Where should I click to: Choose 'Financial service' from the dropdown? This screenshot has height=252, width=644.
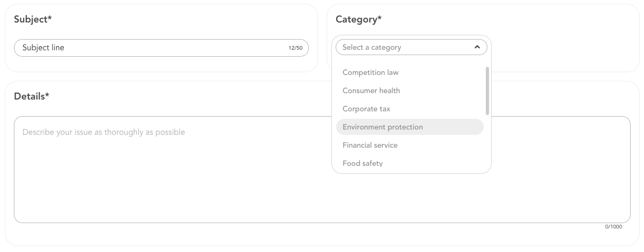pyautogui.click(x=370, y=145)
